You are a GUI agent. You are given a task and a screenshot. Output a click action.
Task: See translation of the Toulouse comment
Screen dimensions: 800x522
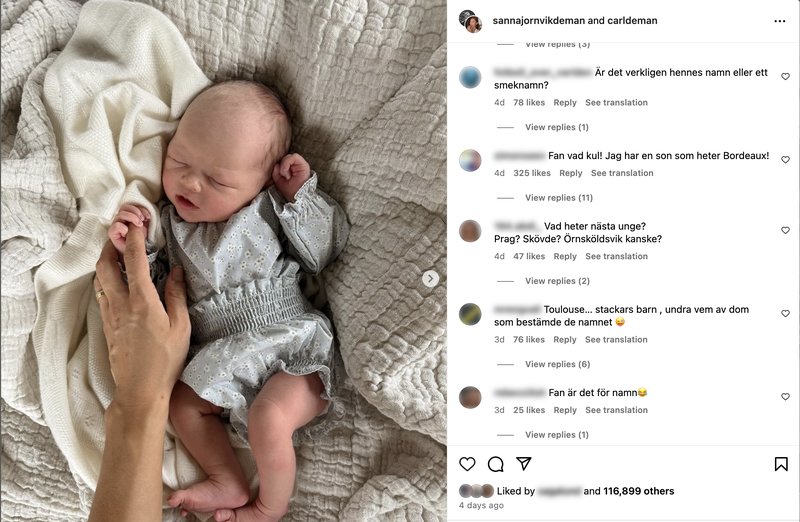(x=616, y=339)
